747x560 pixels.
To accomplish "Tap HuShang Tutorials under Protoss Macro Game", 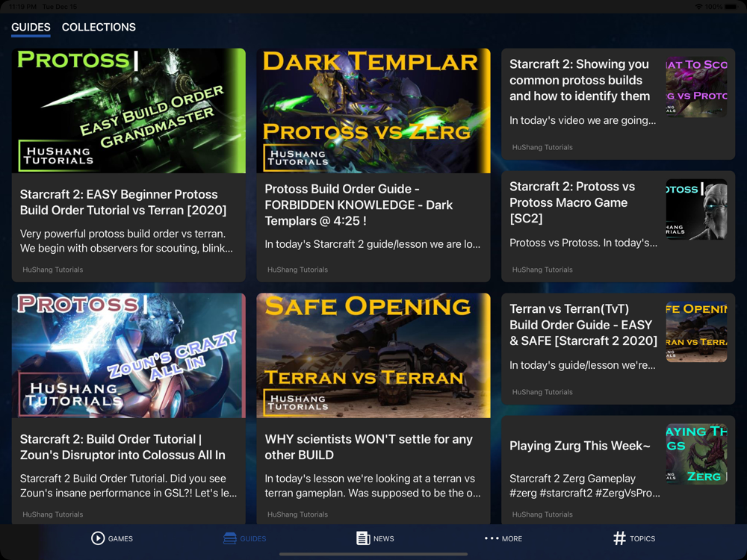I will pos(542,270).
